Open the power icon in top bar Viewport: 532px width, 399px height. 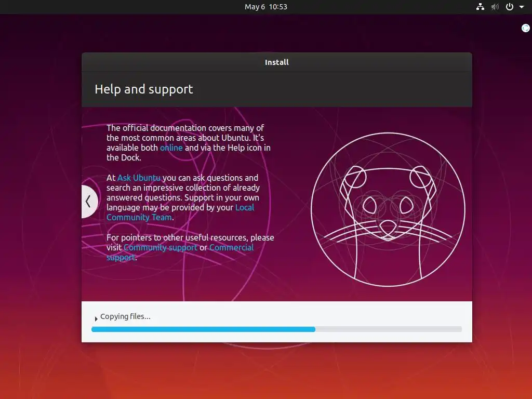pos(510,7)
